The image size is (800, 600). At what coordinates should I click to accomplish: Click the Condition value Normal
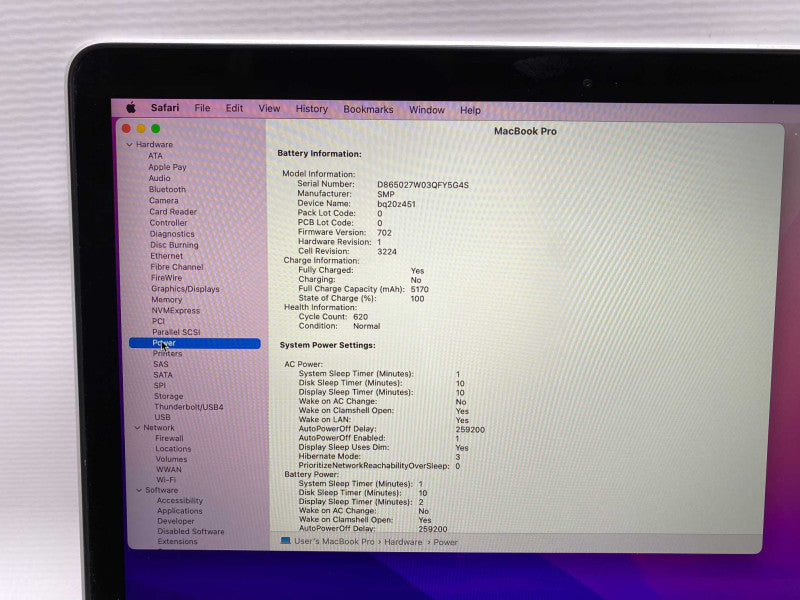point(366,326)
